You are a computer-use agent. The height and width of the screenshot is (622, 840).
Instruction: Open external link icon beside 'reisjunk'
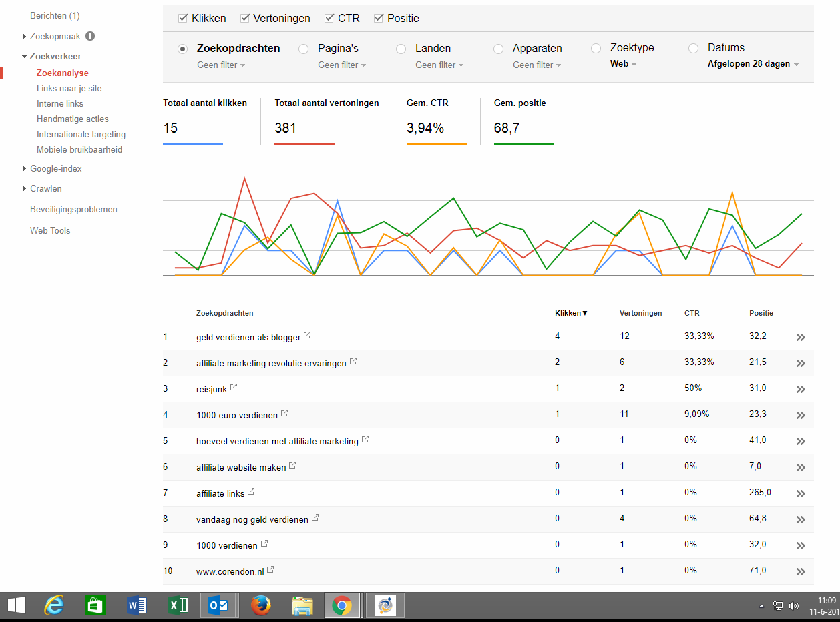tap(234, 388)
